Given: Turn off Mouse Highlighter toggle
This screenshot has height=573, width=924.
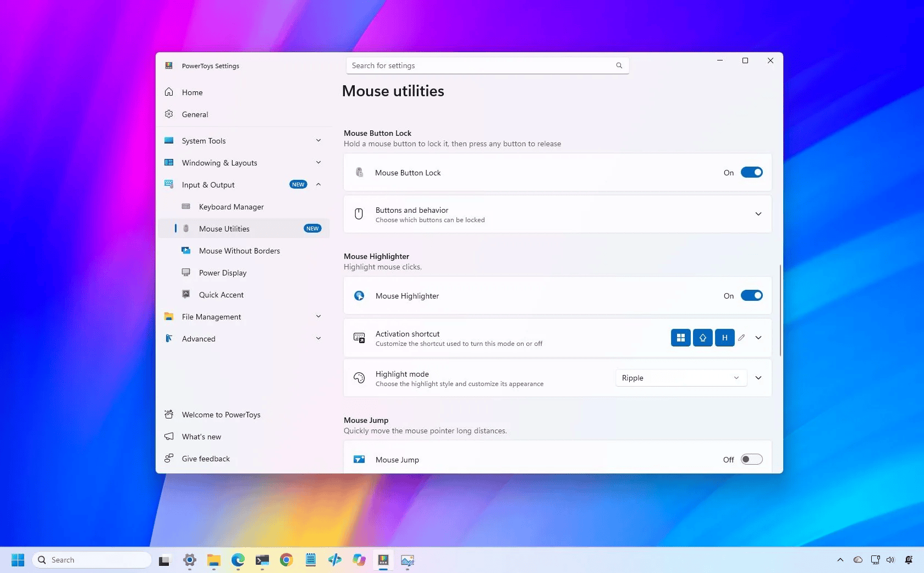Looking at the screenshot, I should coord(751,296).
